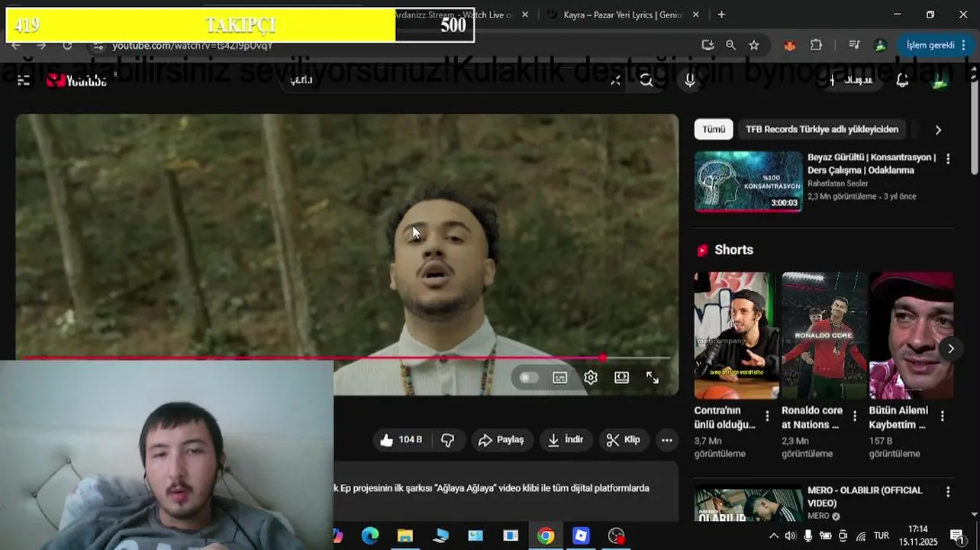Open Chrome profile avatar
This screenshot has height=550, width=980.
[880, 45]
